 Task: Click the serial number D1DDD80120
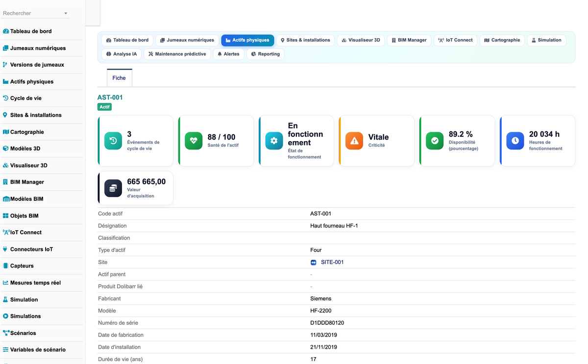(x=327, y=323)
